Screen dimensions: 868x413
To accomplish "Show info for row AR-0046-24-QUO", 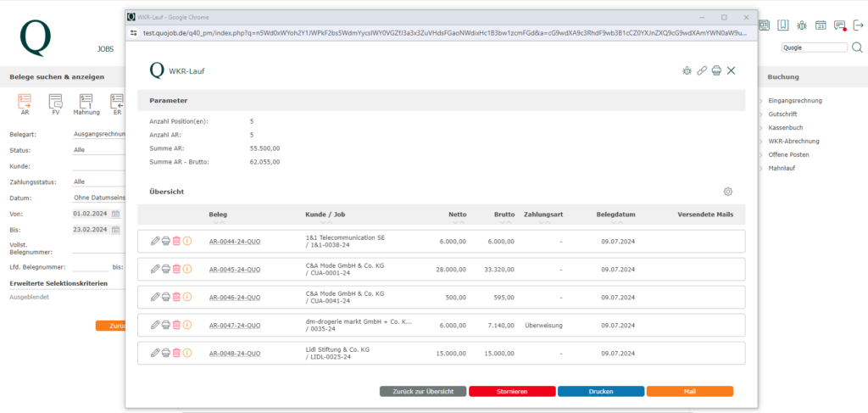I will click(187, 298).
